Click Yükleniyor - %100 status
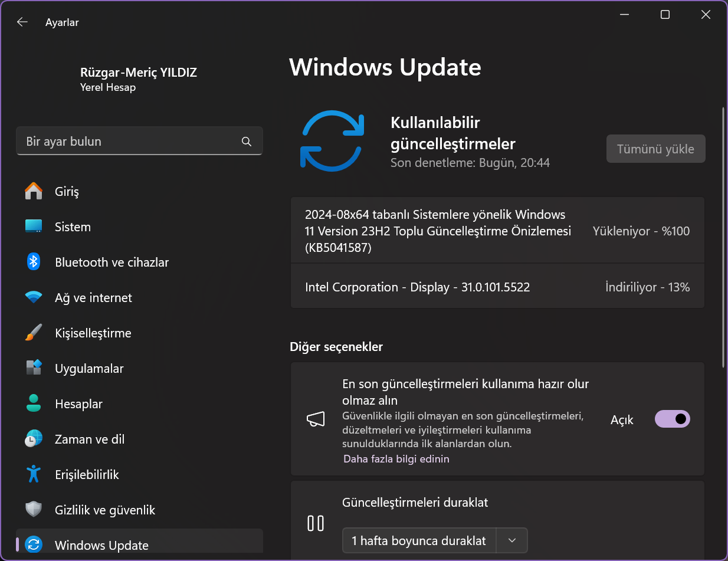This screenshot has height=561, width=728. 641,231
